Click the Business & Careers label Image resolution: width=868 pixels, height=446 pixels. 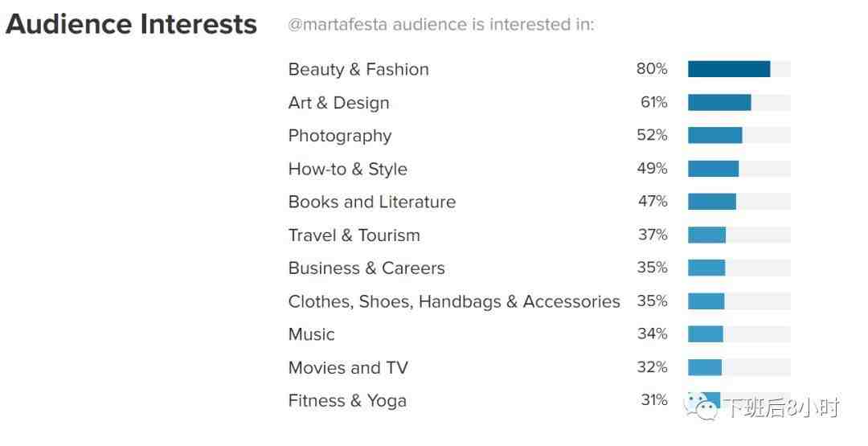pos(366,268)
